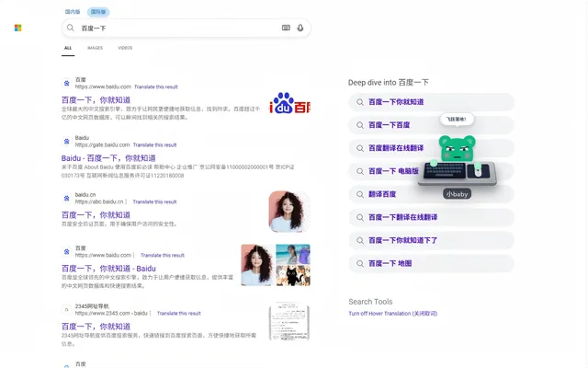Image resolution: width=588 pixels, height=368 pixels.
Task: Click the favicon beside gate.baidu.com
Action: click(x=66, y=141)
